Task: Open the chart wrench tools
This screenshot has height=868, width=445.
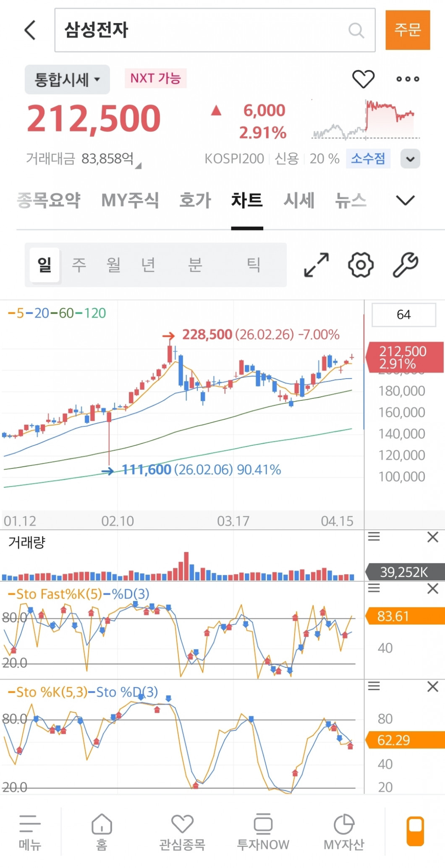Action: [x=405, y=265]
